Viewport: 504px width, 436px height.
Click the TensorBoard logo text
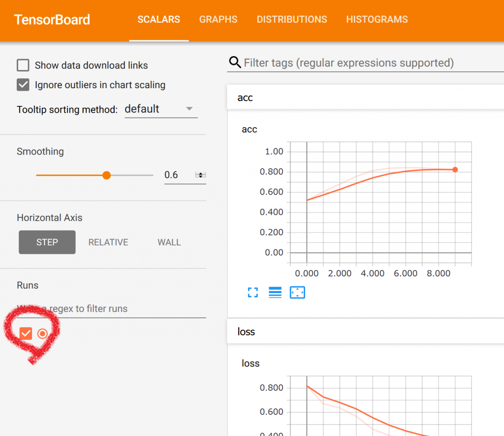52,20
